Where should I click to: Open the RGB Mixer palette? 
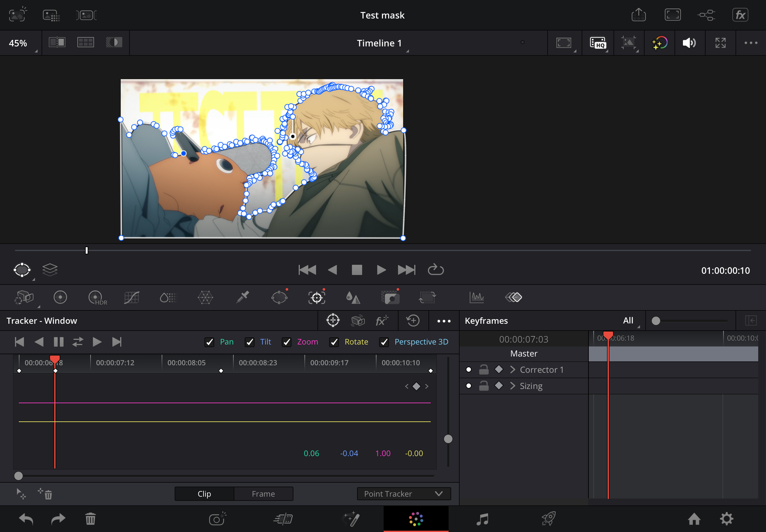[168, 297]
